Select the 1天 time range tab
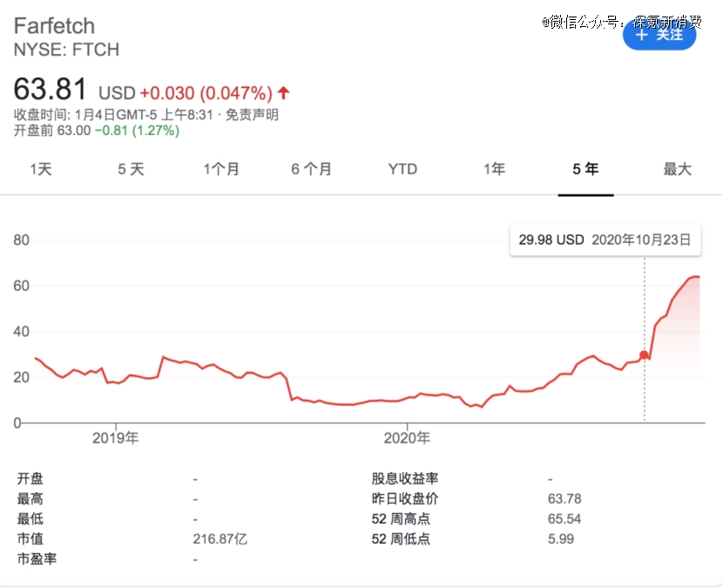723x588 pixels. click(x=41, y=169)
